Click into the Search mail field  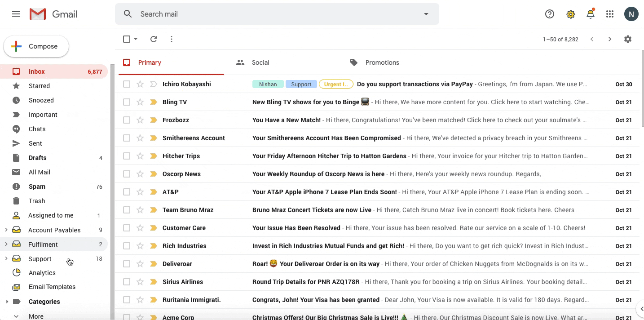278,14
